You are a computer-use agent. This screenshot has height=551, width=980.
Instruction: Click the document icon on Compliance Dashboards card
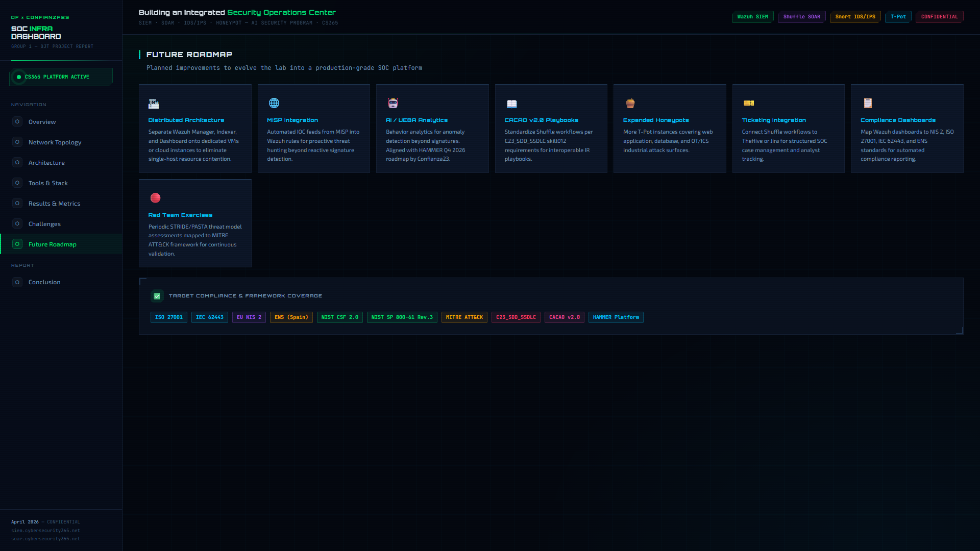pos(868,103)
